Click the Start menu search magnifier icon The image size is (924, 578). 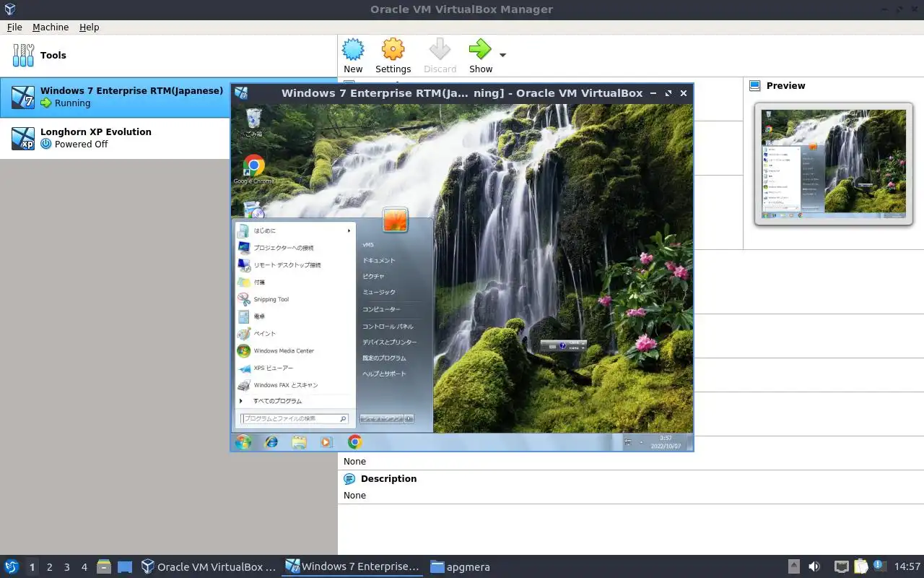(343, 419)
